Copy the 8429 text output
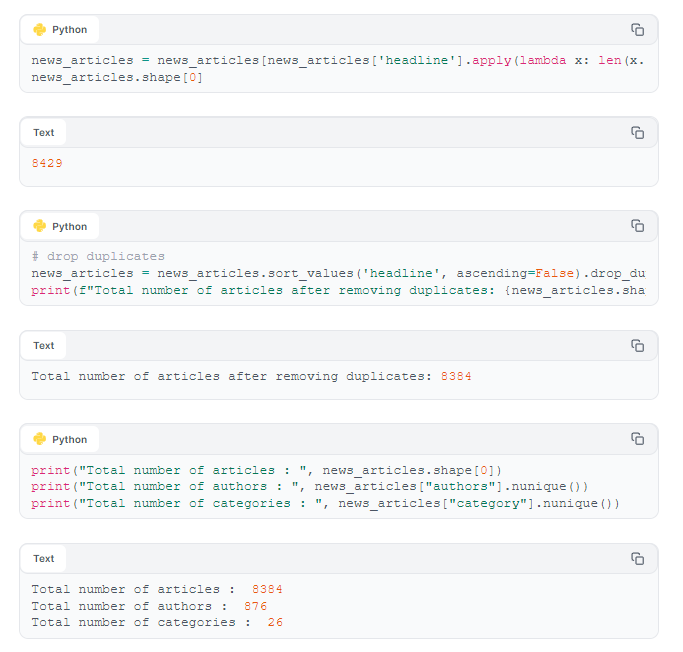The height and width of the screenshot is (652, 683). coord(637,132)
